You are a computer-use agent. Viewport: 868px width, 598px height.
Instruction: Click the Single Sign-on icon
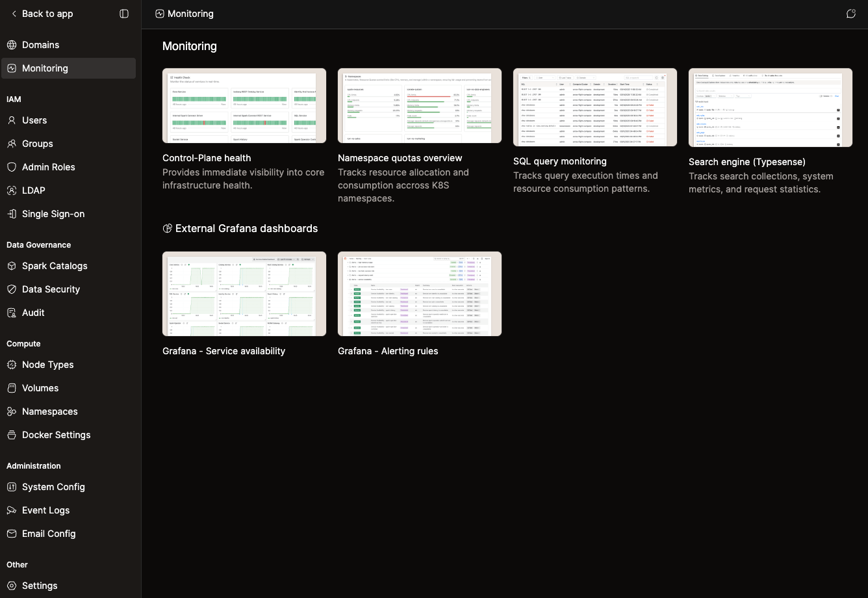(x=12, y=214)
